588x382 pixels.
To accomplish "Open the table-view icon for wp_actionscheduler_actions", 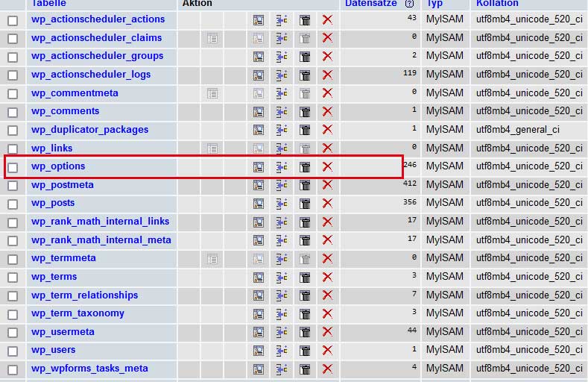I will click(x=259, y=20).
